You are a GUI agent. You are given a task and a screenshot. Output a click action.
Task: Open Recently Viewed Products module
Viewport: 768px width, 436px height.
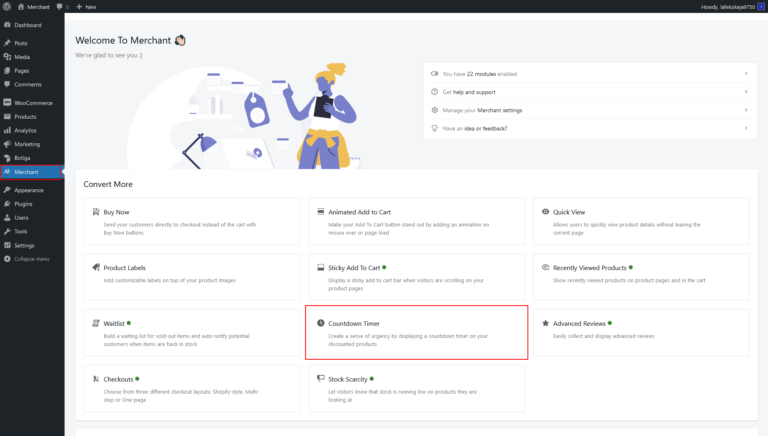(641, 277)
